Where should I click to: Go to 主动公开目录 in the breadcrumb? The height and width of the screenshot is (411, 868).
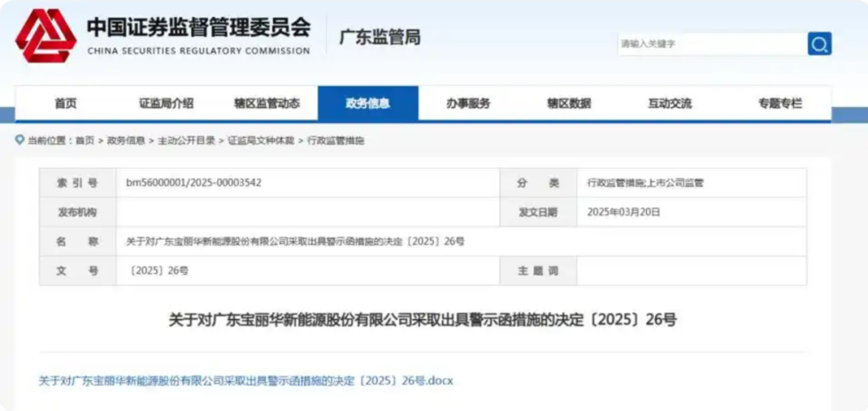[x=186, y=141]
